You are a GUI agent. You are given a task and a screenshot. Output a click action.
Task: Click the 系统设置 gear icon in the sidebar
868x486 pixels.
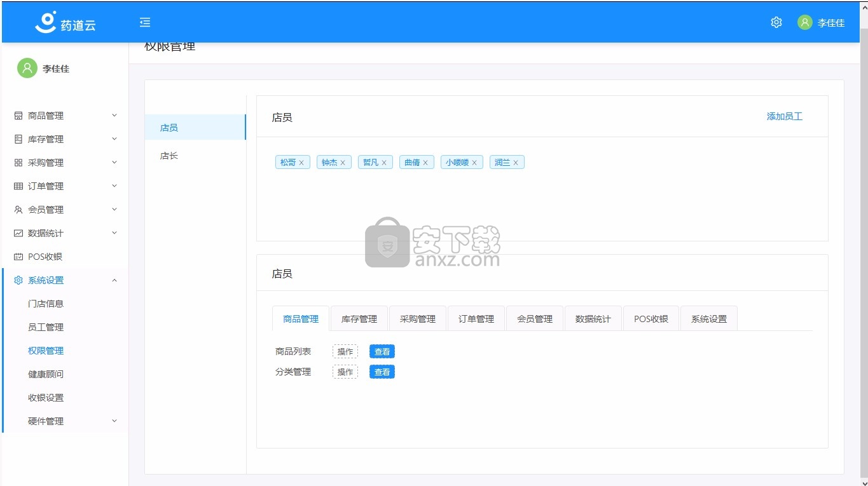click(x=18, y=280)
